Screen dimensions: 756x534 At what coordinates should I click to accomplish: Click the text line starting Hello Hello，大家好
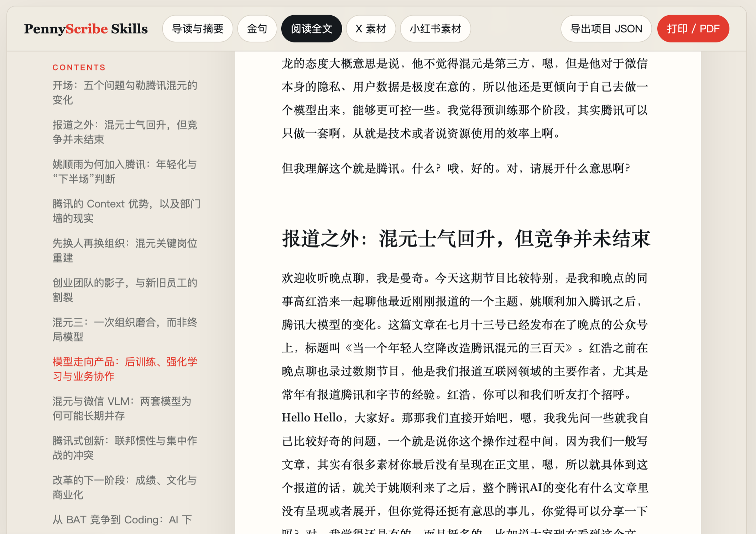click(465, 418)
